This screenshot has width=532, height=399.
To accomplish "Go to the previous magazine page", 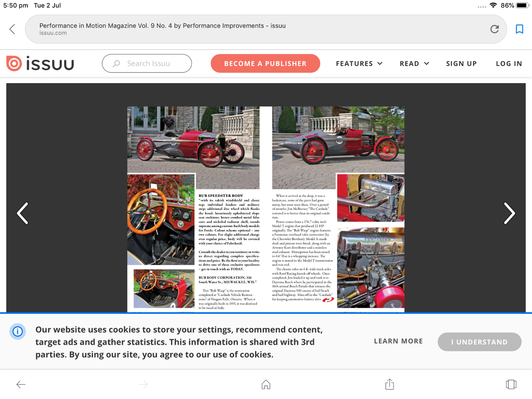I will pyautogui.click(x=23, y=213).
